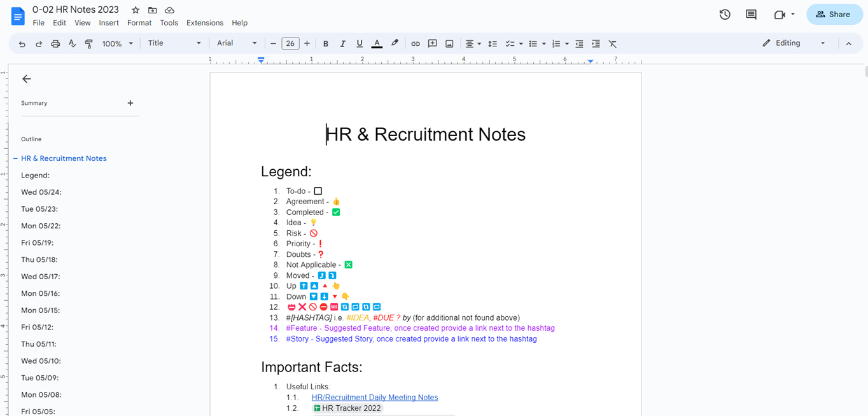Jump to Wed 05/24: in outline
The width and height of the screenshot is (868, 416).
[x=41, y=192]
